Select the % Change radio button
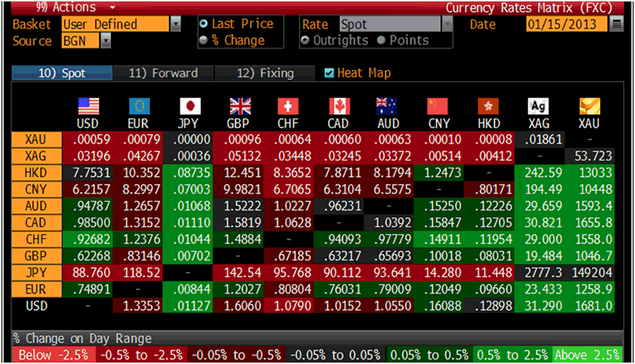The image size is (635, 364). pos(204,40)
